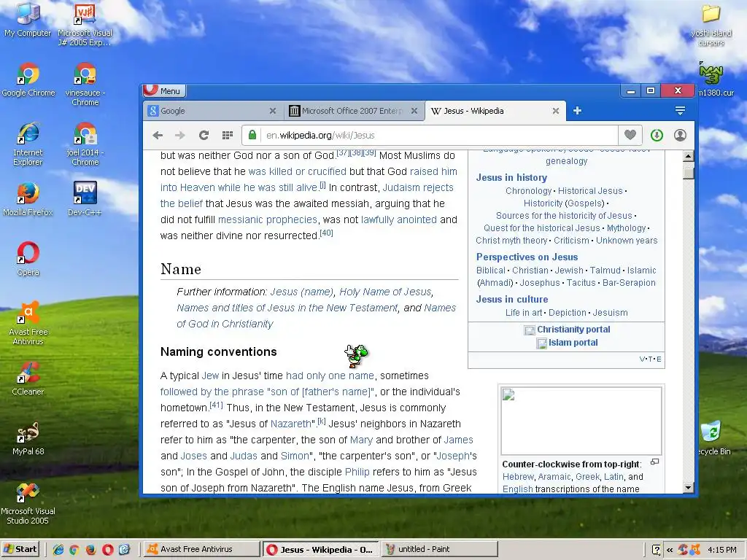Click citation reference [40]
The image size is (747, 560).
326,233
